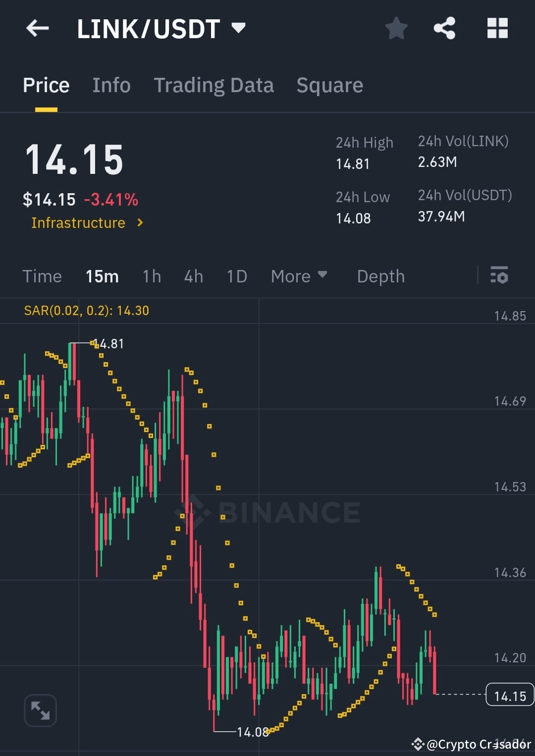The image size is (535, 756).
Task: Select the 1D timeframe
Action: pyautogui.click(x=236, y=276)
